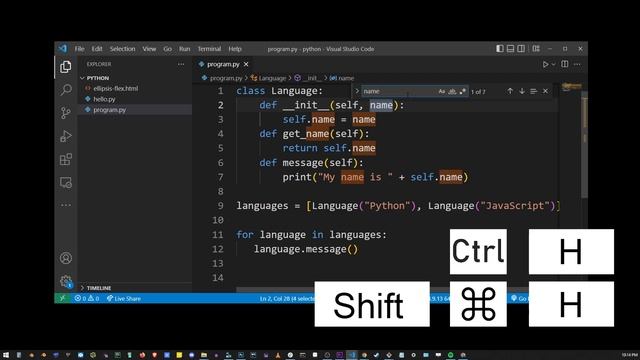This screenshot has width=640, height=360.
Task: Click the taskbar clock
Action: pyautogui.click(x=629, y=355)
